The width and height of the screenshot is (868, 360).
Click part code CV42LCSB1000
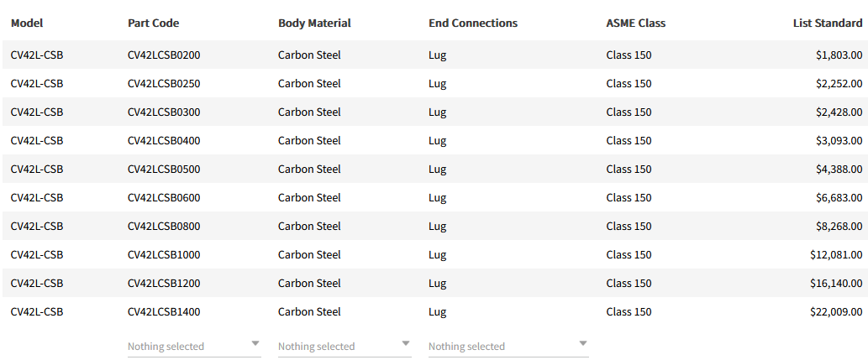(164, 255)
